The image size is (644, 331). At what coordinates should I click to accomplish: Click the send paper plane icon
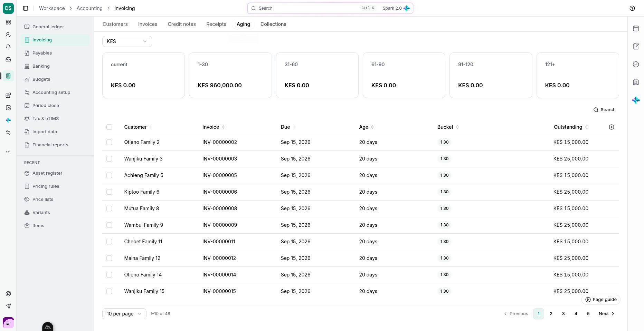[x=8, y=306]
